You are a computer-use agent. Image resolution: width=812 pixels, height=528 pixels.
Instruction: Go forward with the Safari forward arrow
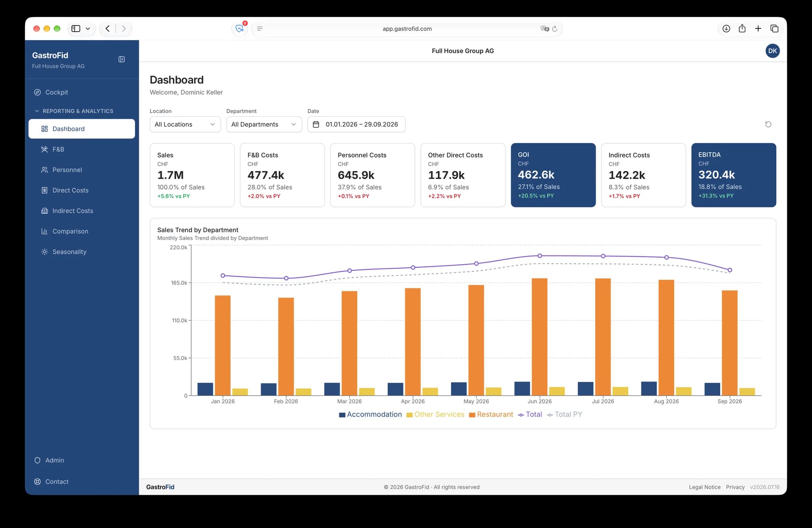124,28
